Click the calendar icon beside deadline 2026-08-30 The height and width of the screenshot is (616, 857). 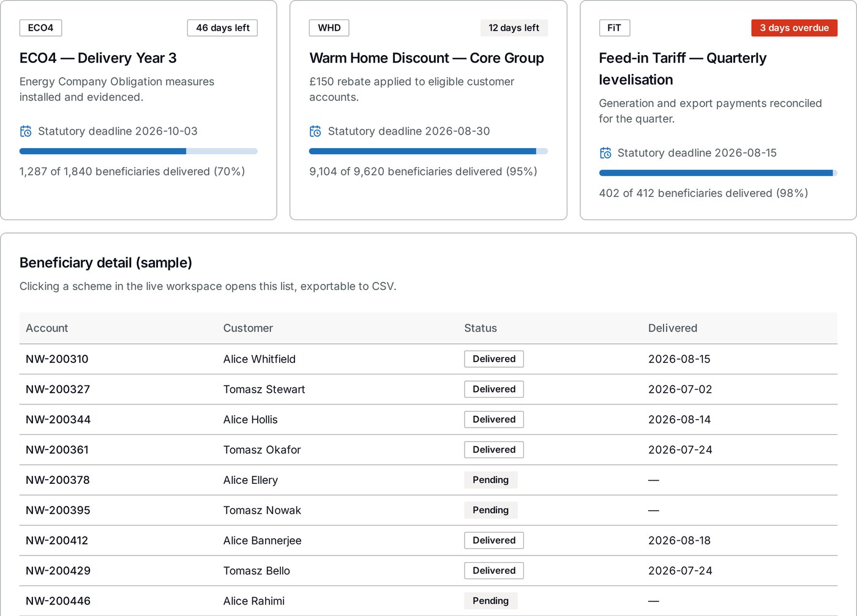click(315, 132)
